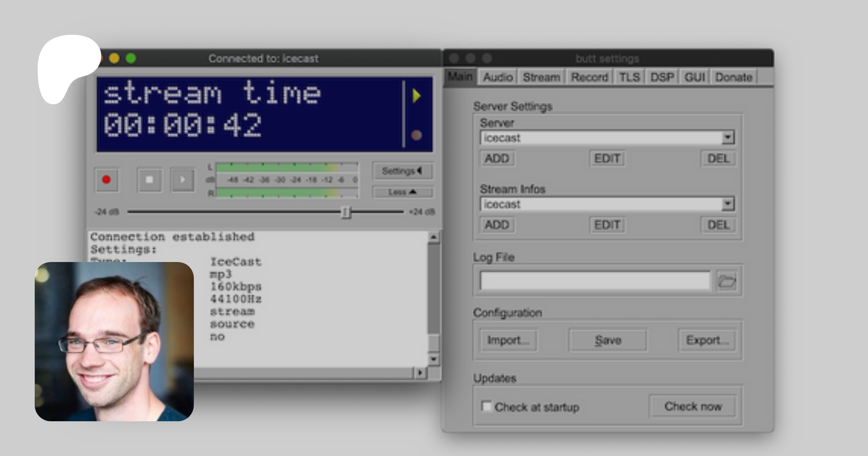Click the red record button
The image size is (868, 456).
point(107,180)
